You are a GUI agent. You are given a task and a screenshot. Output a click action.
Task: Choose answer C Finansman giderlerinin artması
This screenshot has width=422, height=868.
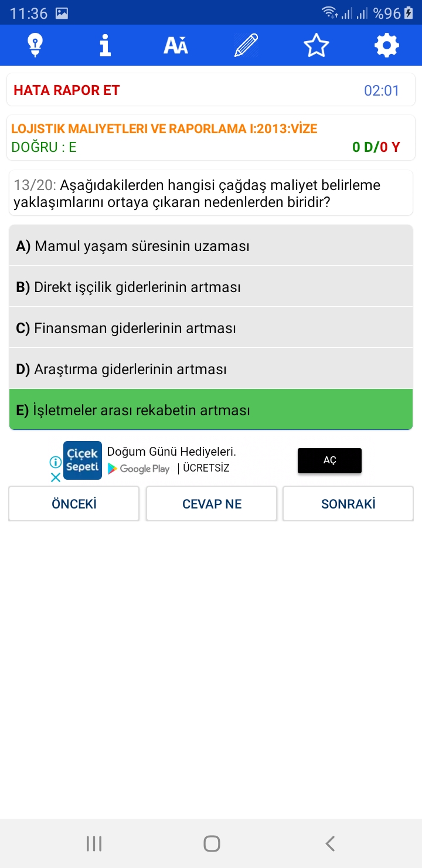[211, 328]
